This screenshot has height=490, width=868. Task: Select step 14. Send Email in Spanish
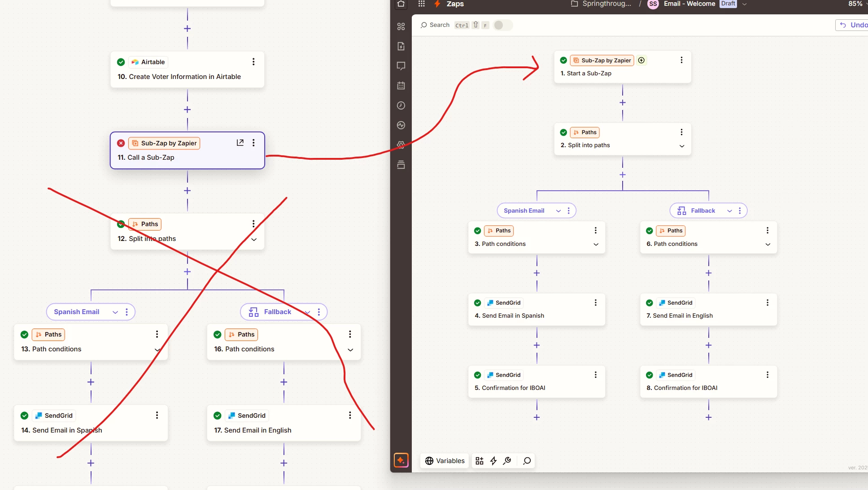[x=91, y=423]
